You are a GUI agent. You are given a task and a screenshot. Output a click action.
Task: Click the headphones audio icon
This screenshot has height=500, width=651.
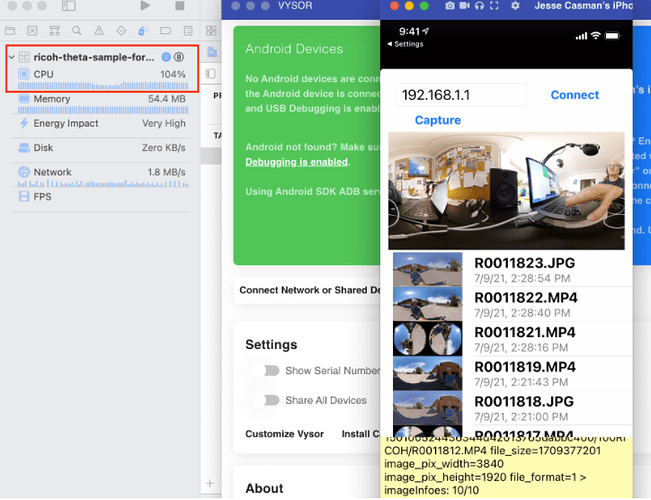tap(480, 6)
